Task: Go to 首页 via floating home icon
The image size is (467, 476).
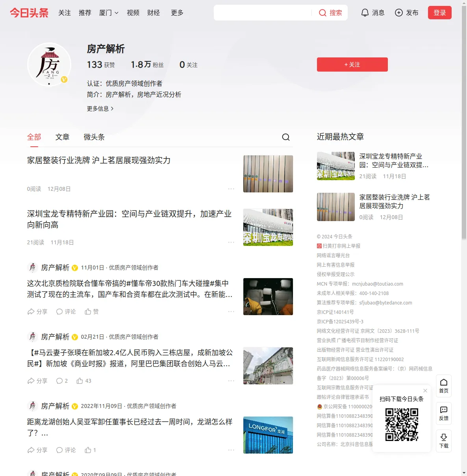Action: (x=444, y=386)
